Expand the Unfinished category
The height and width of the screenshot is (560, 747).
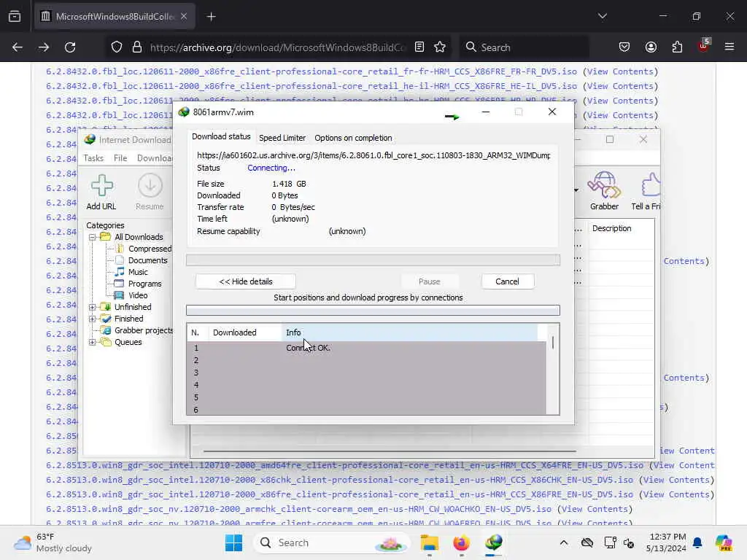[93, 307]
